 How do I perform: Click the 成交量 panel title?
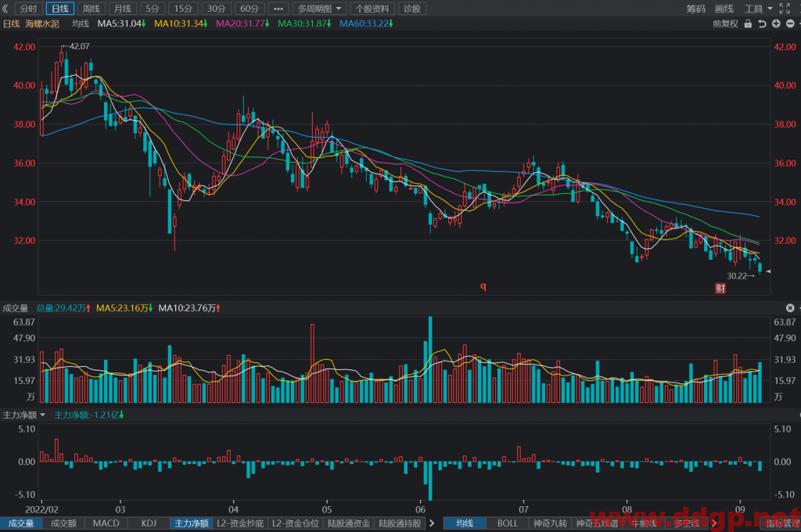(x=16, y=308)
